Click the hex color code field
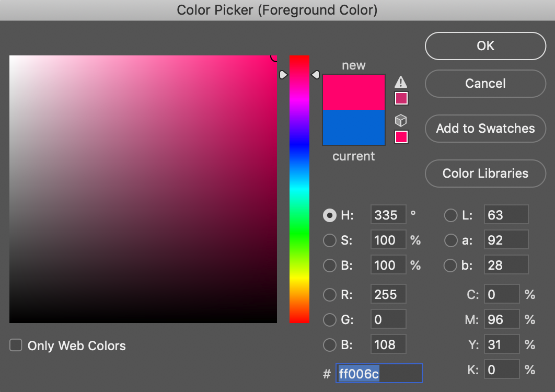This screenshot has width=555, height=392. pos(379,374)
